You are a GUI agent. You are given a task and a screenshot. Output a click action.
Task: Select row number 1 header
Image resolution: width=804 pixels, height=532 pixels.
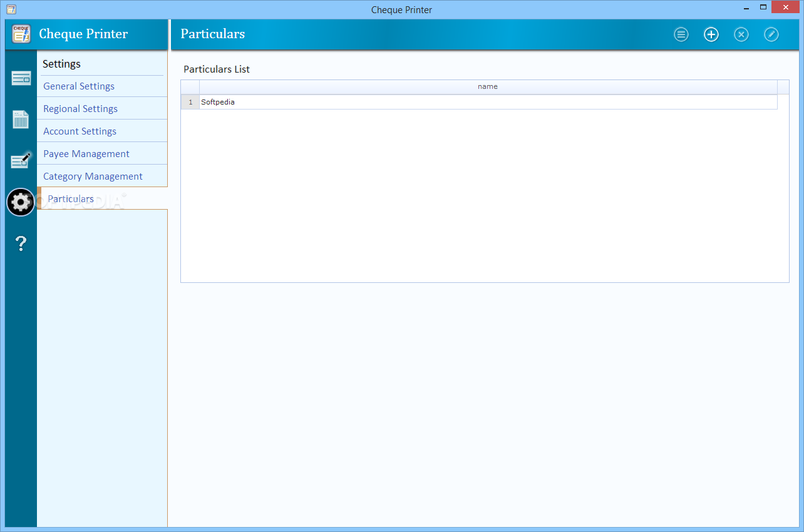click(190, 102)
